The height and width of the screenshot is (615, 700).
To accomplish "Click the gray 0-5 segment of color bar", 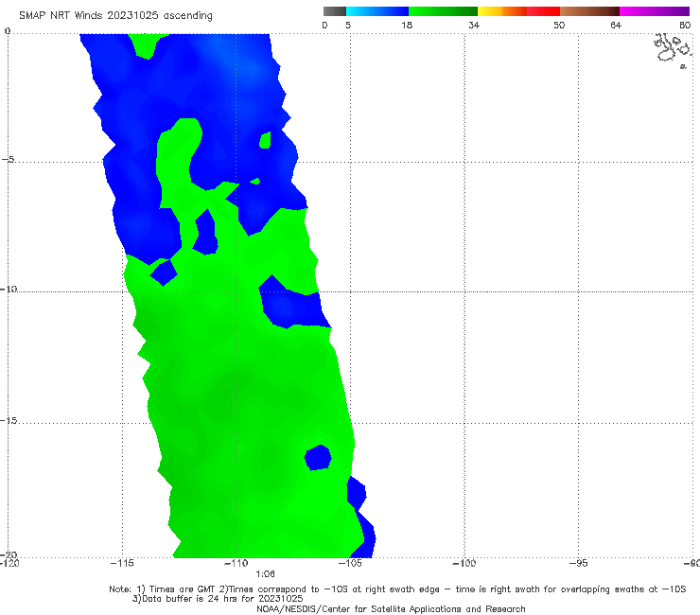I will [x=334, y=11].
